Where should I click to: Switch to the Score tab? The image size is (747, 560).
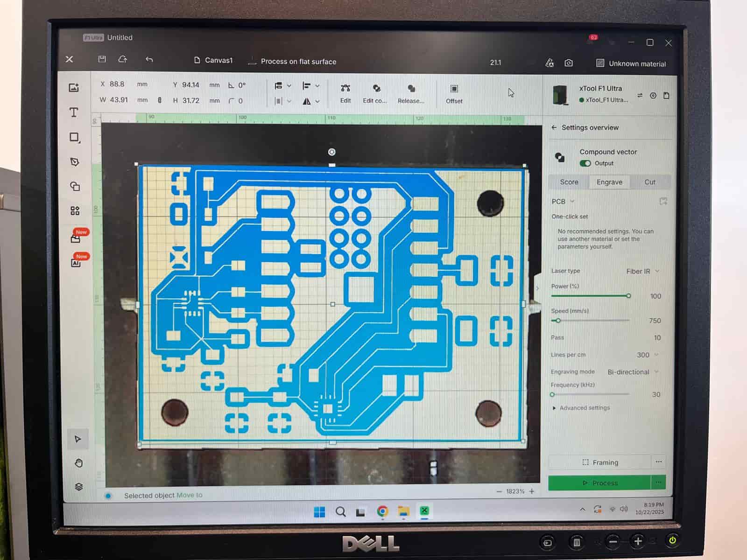tap(569, 182)
